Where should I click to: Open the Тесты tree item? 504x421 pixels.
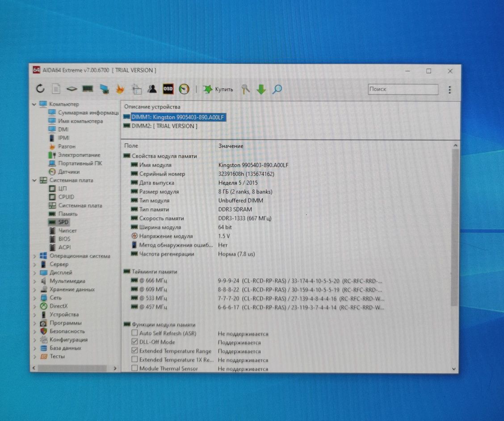[53, 356]
